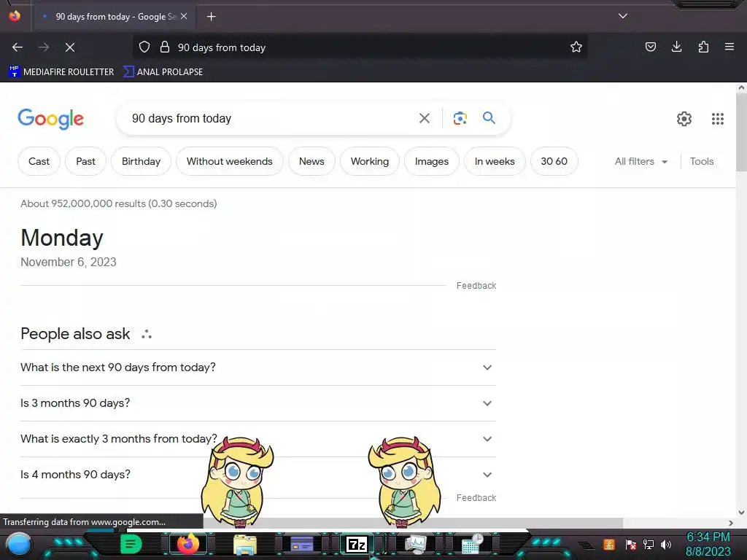Viewport: 747px width, 560px height.
Task: Open the green chat app on taskbar
Action: pyautogui.click(x=131, y=544)
